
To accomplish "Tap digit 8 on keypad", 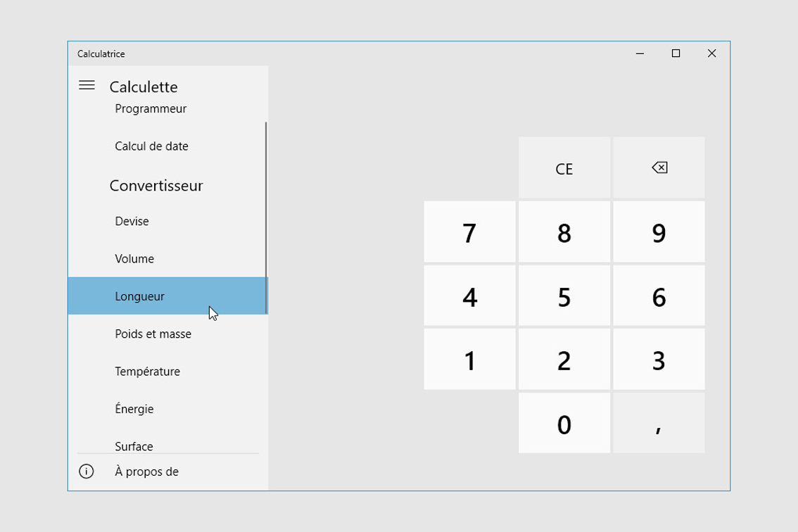I will point(564,232).
